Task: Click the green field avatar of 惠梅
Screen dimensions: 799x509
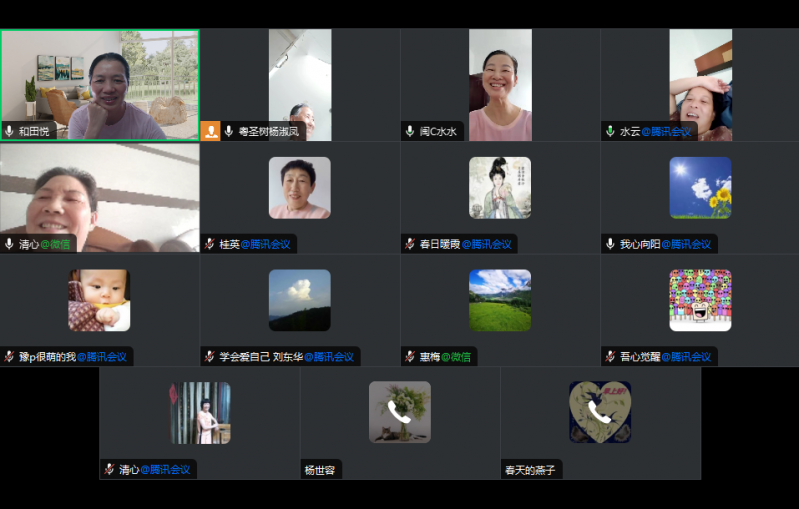Action: [x=500, y=300]
